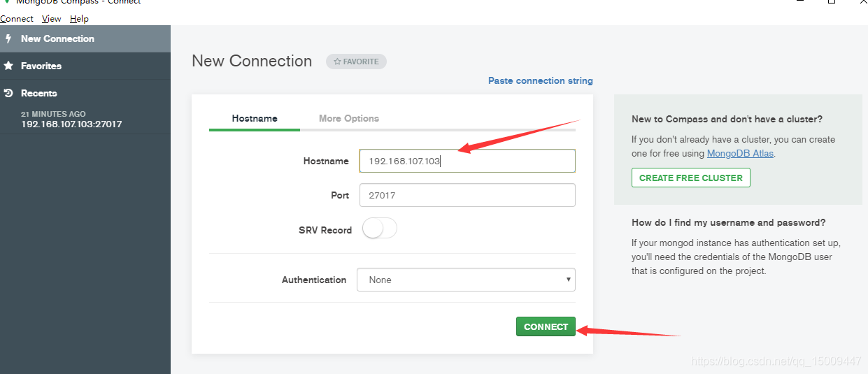The width and height of the screenshot is (868, 374).
Task: Click the Recents history clock icon
Action: point(8,93)
